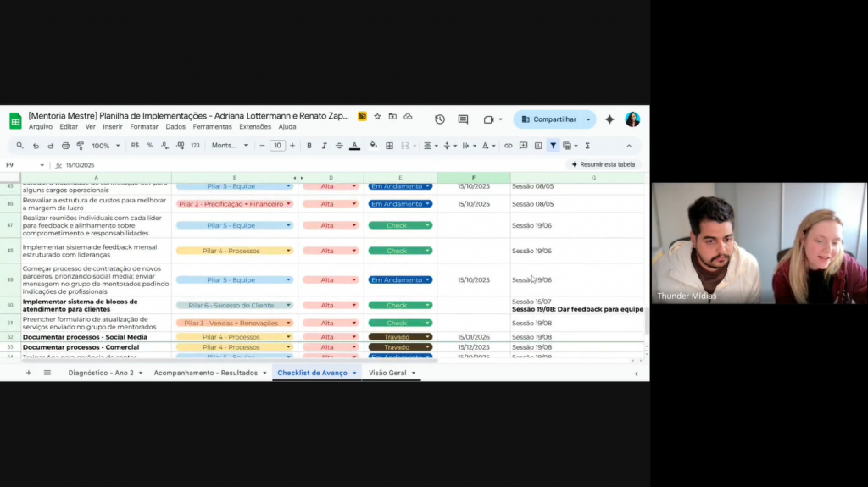Viewport: 868px width, 487px height.
Task: Click the Compartilhar button
Action: coord(548,119)
